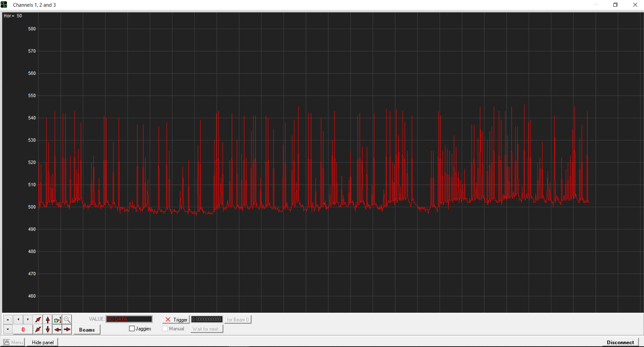644x347 pixels.
Task: Click the red up arrow icon
Action: pos(48,319)
